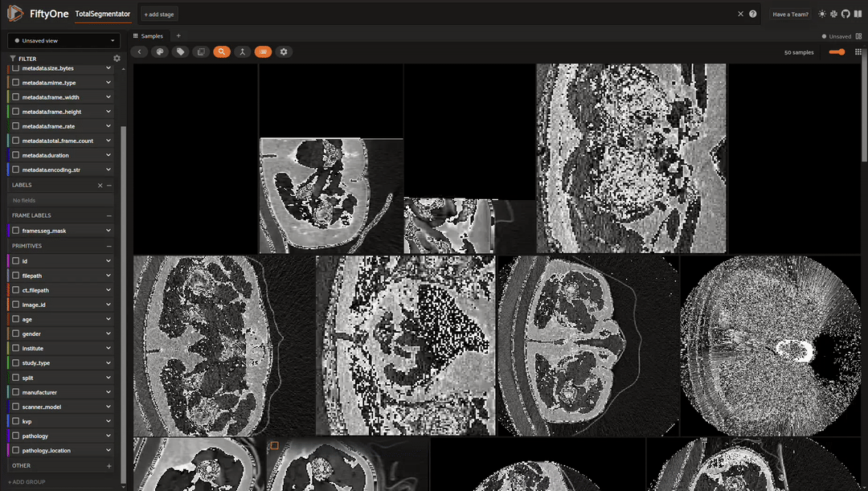The height and width of the screenshot is (491, 868).
Task: Click the 50 samples count text
Action: tap(799, 52)
